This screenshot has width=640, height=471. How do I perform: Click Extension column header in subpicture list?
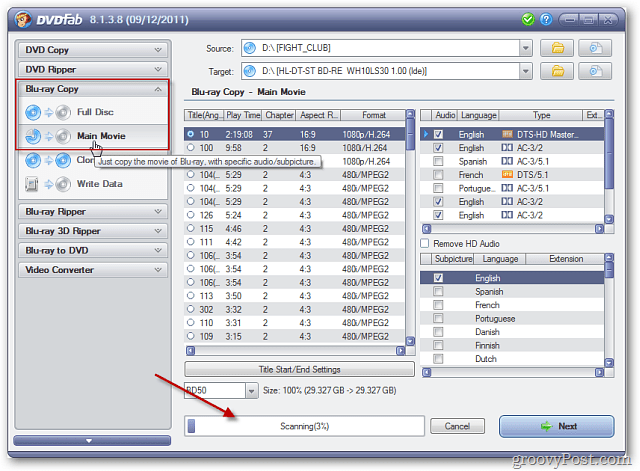(566, 259)
